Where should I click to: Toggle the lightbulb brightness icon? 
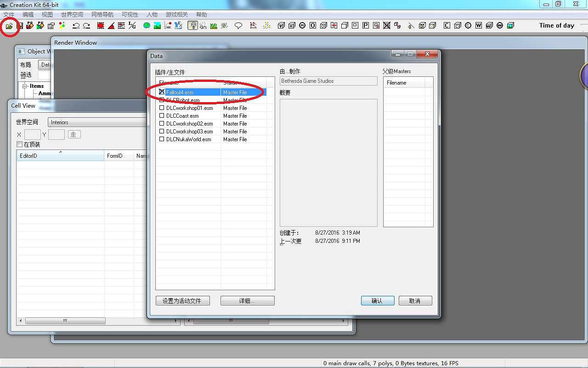coord(193,26)
